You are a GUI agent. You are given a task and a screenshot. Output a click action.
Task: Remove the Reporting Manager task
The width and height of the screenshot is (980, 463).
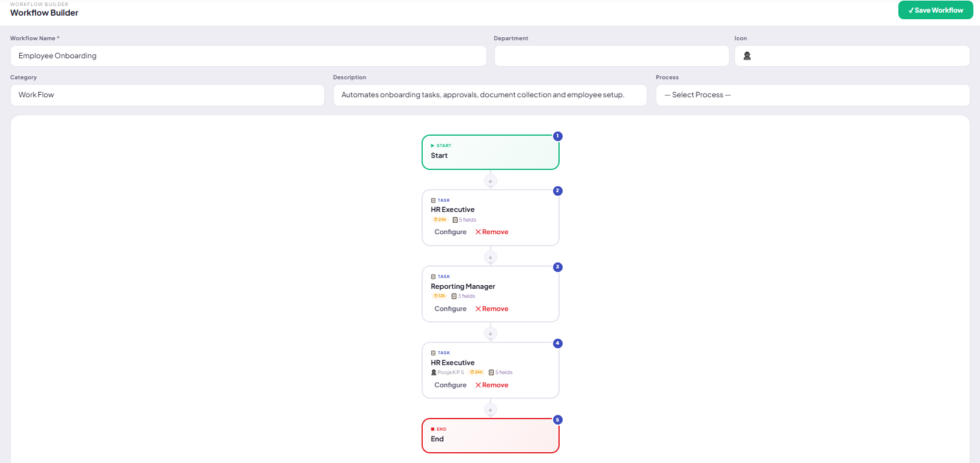tap(492, 309)
